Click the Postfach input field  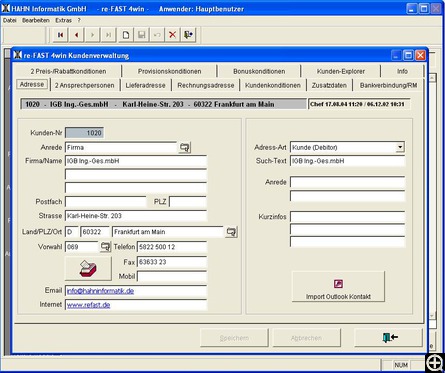point(106,202)
